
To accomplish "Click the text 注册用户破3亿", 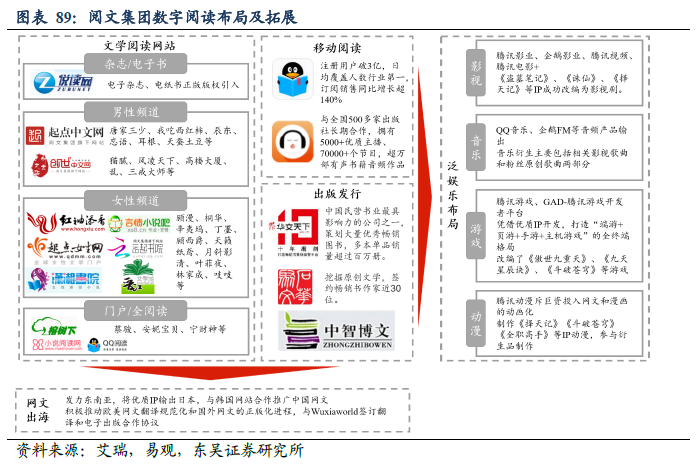I will 363,82.
